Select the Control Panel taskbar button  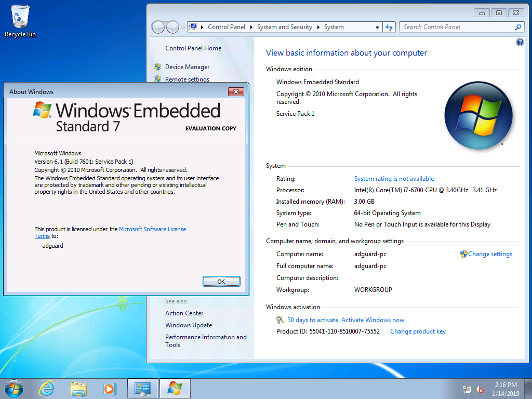(142, 389)
